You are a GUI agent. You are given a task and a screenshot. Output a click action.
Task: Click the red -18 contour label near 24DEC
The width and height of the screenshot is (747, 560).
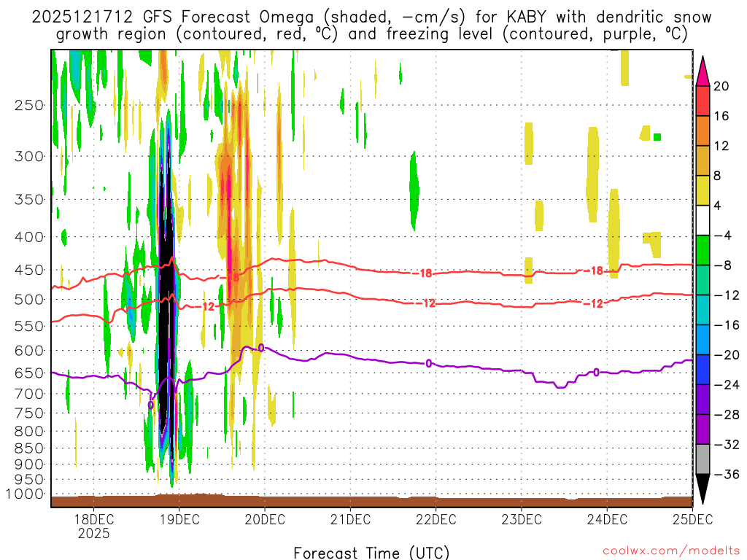[x=593, y=271]
